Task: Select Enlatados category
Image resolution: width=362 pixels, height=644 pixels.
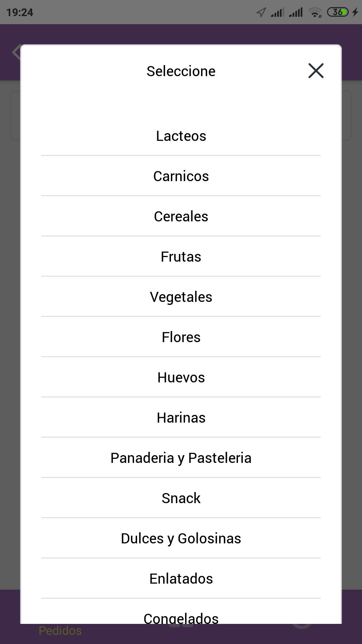Action: [x=181, y=579]
